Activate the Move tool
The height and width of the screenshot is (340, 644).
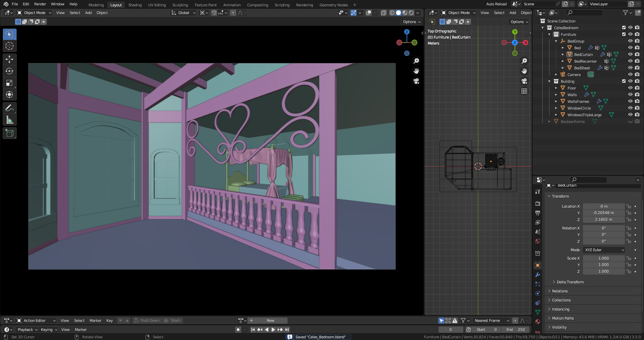tap(9, 59)
